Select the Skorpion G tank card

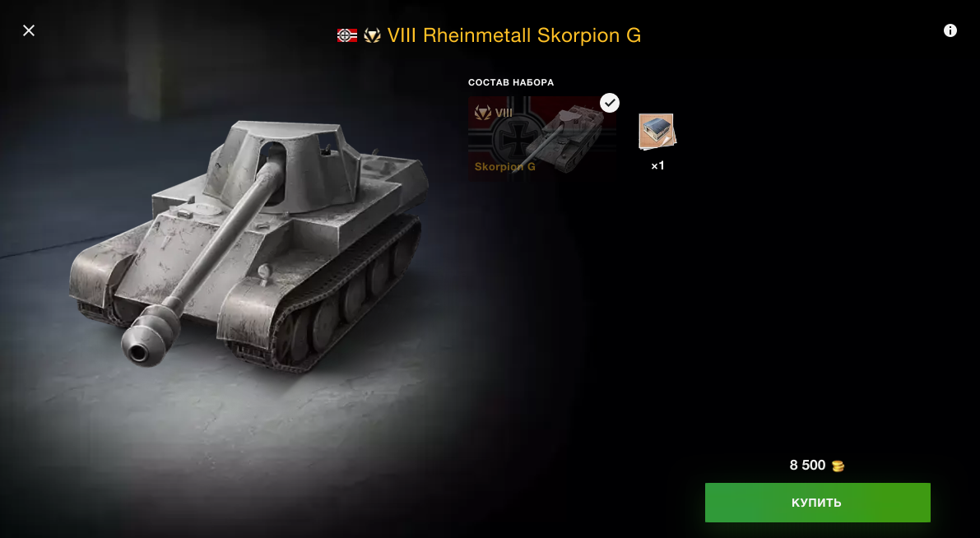click(542, 138)
